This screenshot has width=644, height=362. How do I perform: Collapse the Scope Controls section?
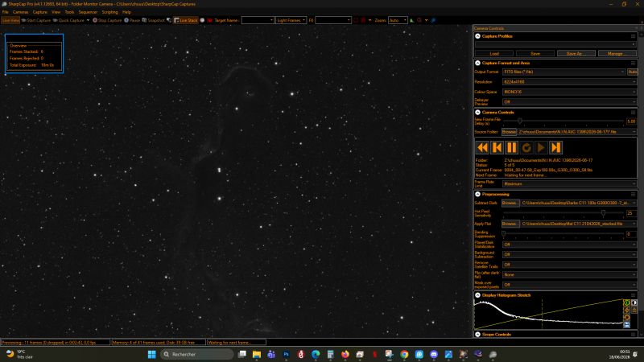pyautogui.click(x=477, y=335)
